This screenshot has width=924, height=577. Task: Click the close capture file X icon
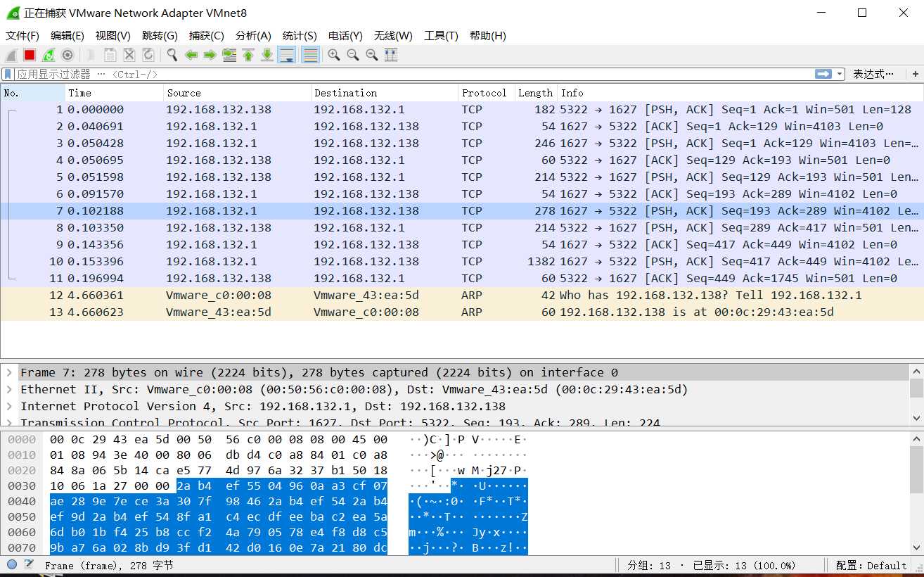tap(129, 55)
